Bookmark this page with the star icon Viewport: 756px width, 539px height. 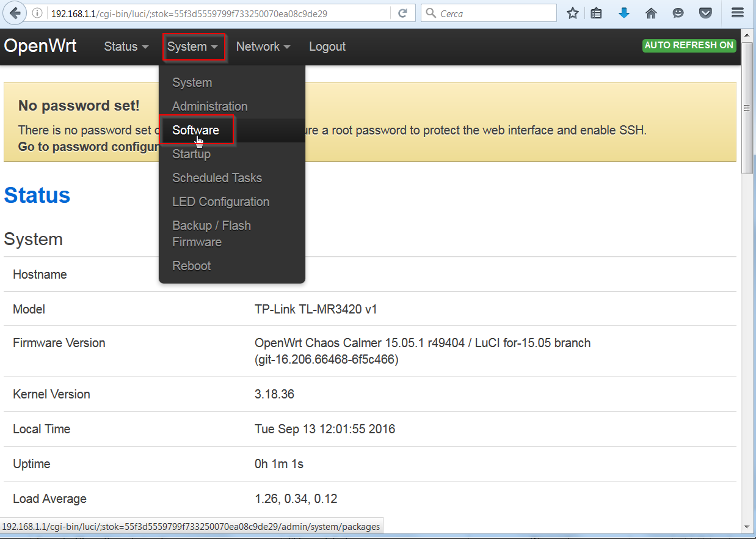click(x=572, y=13)
